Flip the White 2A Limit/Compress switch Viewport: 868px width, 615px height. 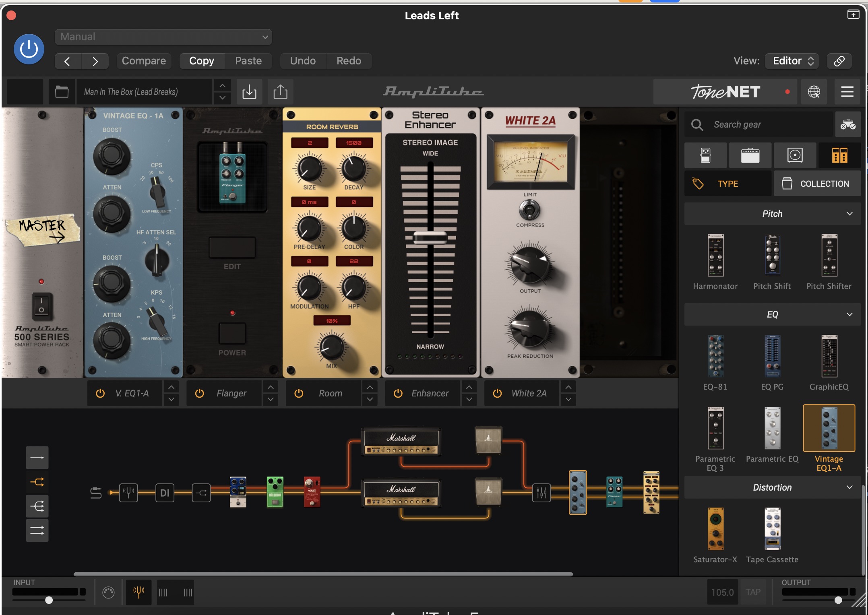click(529, 210)
